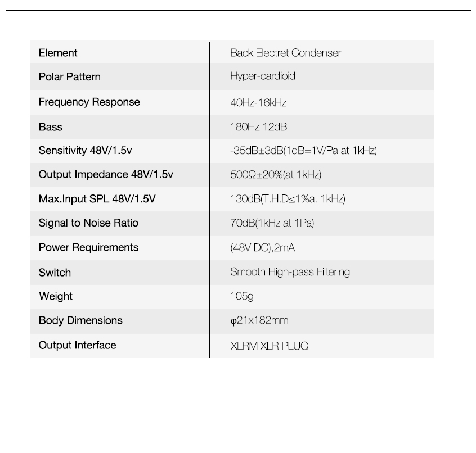Click the Sensitivity 48V/1.5v label
The height and width of the screenshot is (453, 476).
[85, 151]
